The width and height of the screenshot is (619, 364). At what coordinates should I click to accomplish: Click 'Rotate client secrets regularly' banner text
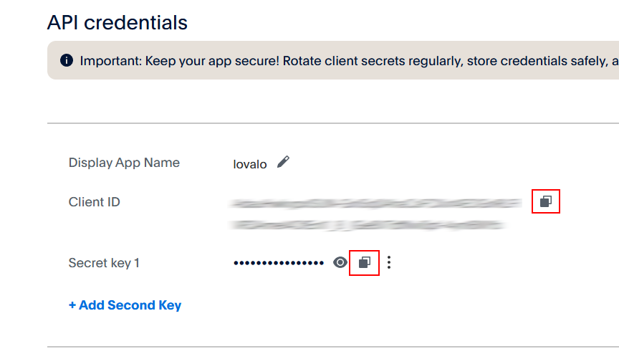click(x=373, y=61)
